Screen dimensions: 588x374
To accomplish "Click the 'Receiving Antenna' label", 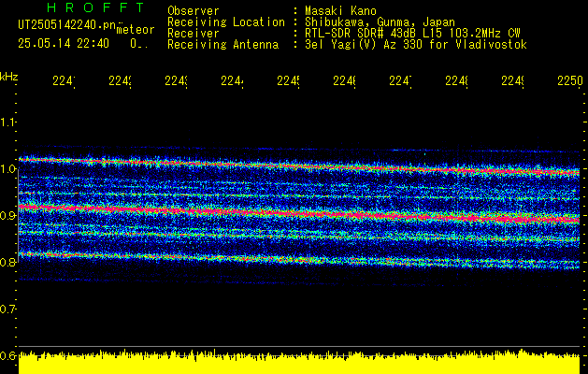I will (223, 45).
